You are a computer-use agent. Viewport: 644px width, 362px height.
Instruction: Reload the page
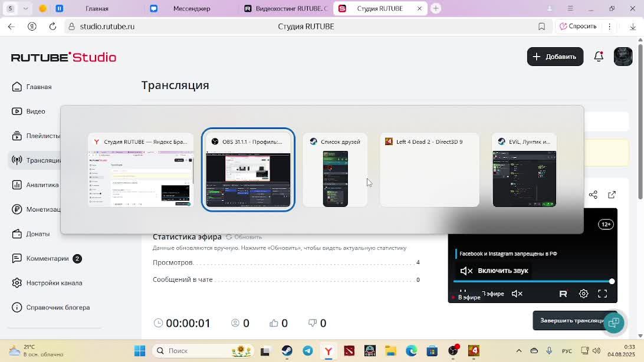click(52, 27)
